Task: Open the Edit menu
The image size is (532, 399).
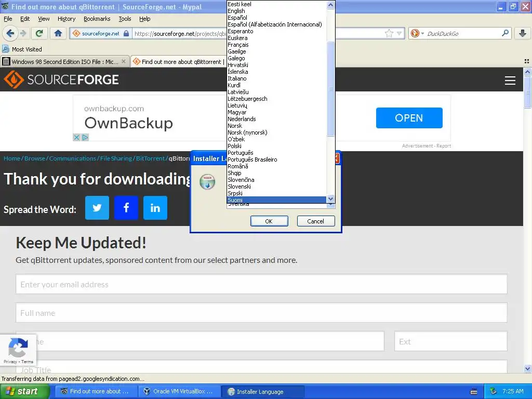Action: [25, 19]
